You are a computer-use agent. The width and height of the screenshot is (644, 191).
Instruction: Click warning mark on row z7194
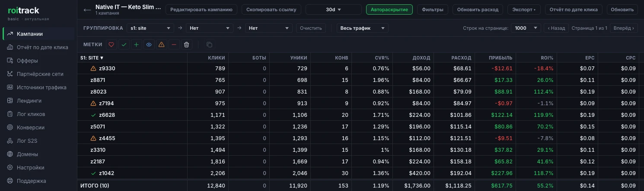point(93,103)
